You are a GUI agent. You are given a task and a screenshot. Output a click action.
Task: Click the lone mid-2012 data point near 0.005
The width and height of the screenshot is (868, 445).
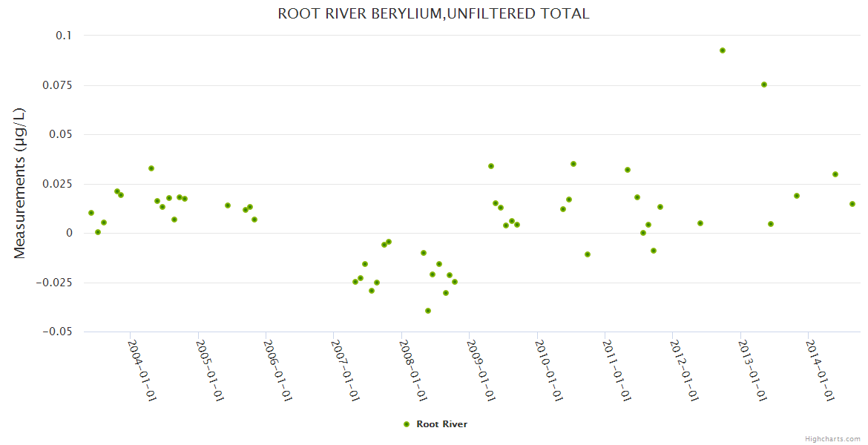(700, 223)
